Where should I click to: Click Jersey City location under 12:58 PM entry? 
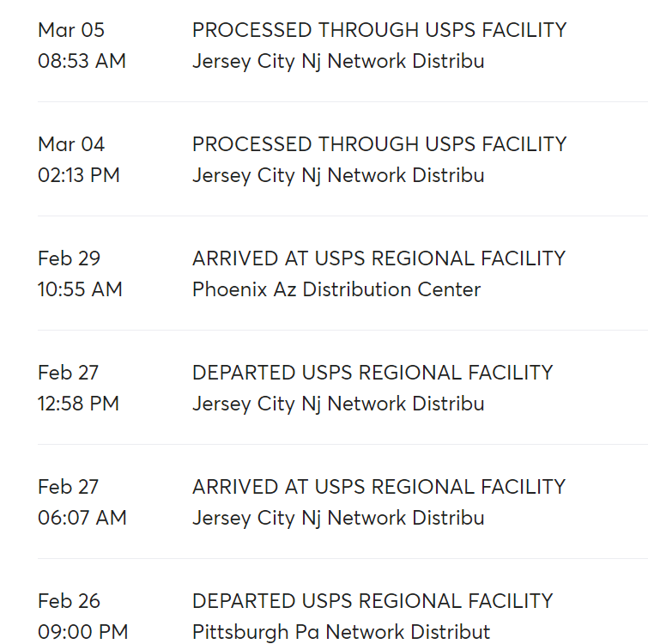[x=338, y=404]
